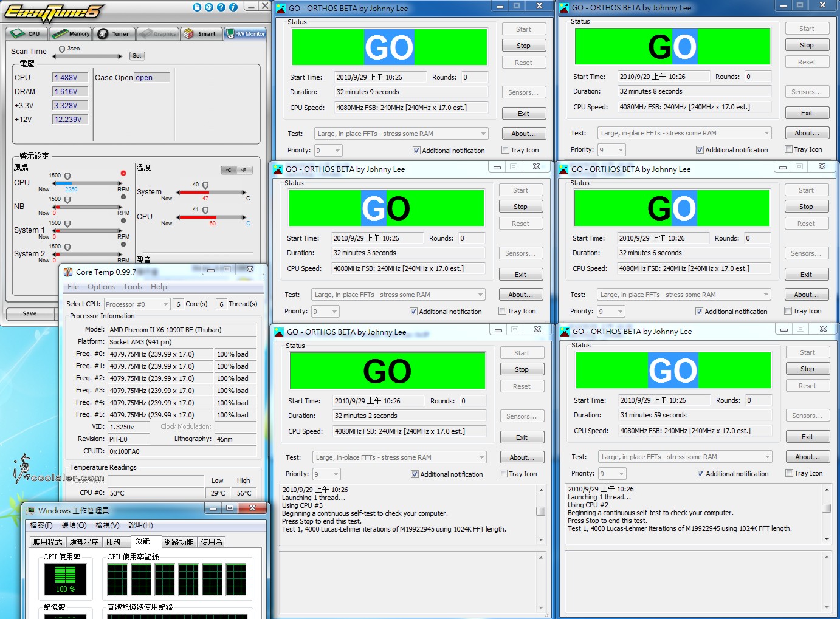The image size is (840, 619).
Task: Click the EasyTune6 info (i) icon
Action: coord(233,7)
